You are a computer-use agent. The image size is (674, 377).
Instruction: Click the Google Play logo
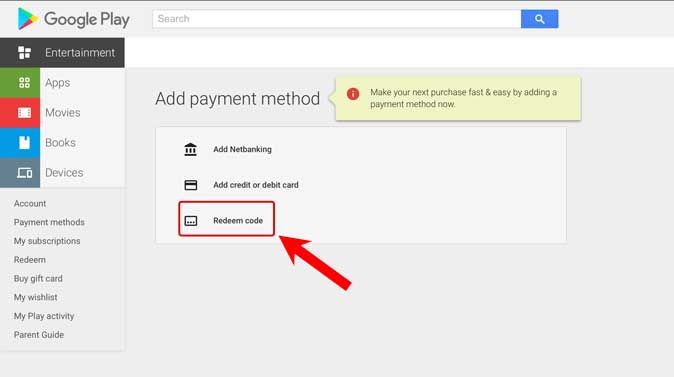[74, 19]
